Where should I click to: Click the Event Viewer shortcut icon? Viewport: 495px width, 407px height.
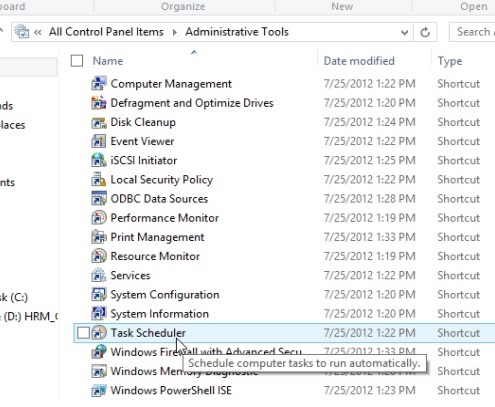(99, 141)
